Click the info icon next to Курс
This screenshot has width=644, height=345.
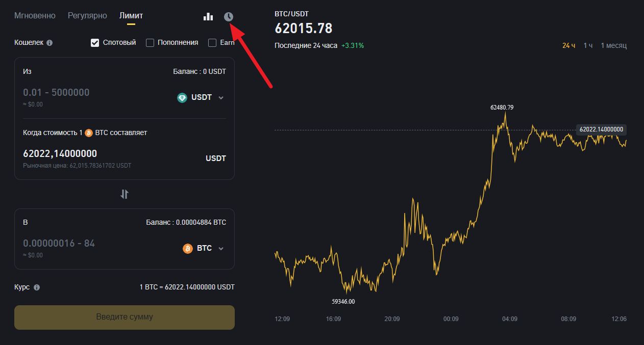tap(36, 287)
